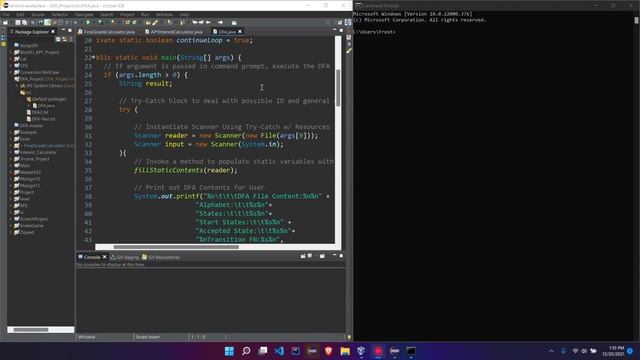Switch to the FinalGradeCalculator.java editor tab
This screenshot has height=360, width=640.
point(106,31)
